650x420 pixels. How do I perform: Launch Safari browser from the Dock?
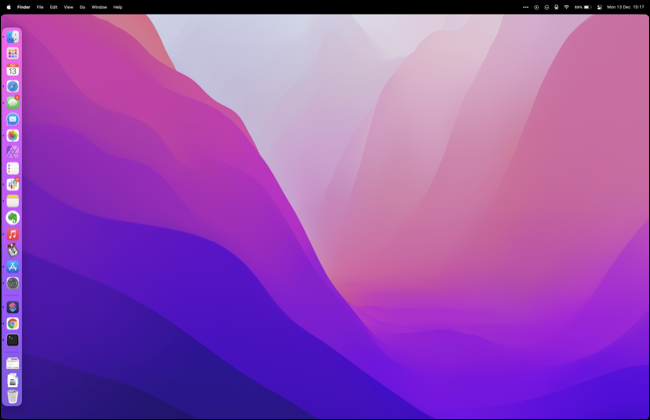click(13, 87)
